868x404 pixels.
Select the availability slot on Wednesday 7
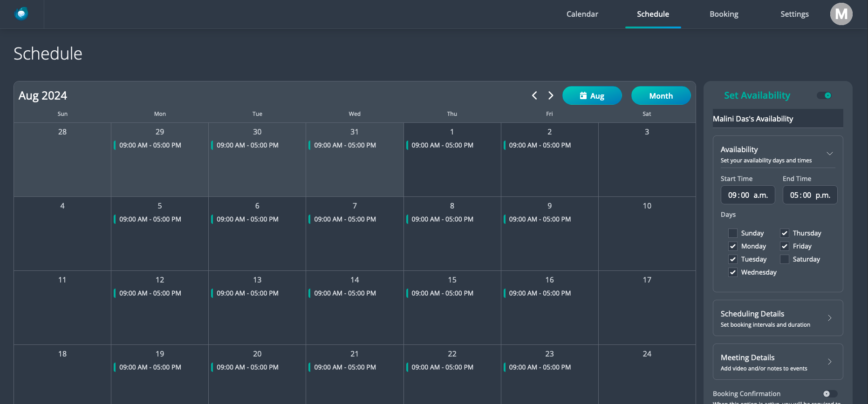tap(354, 219)
